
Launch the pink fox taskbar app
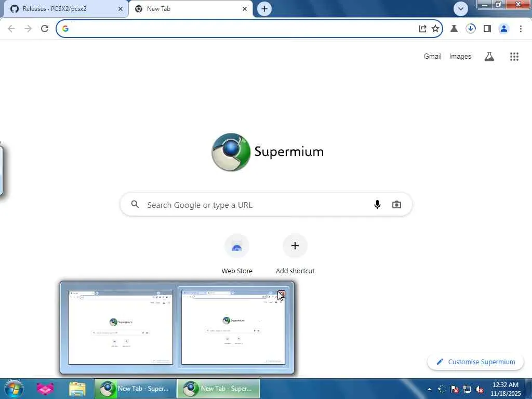click(45, 389)
